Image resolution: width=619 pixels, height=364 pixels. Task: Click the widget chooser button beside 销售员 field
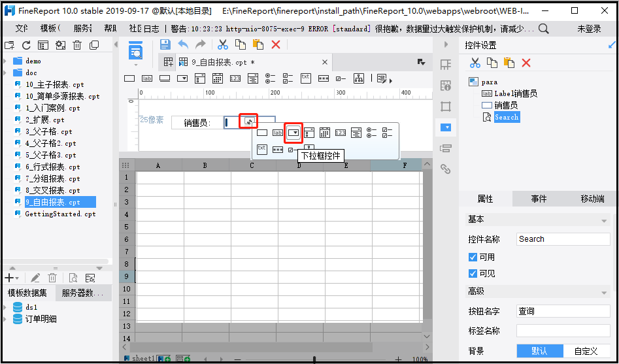click(248, 121)
